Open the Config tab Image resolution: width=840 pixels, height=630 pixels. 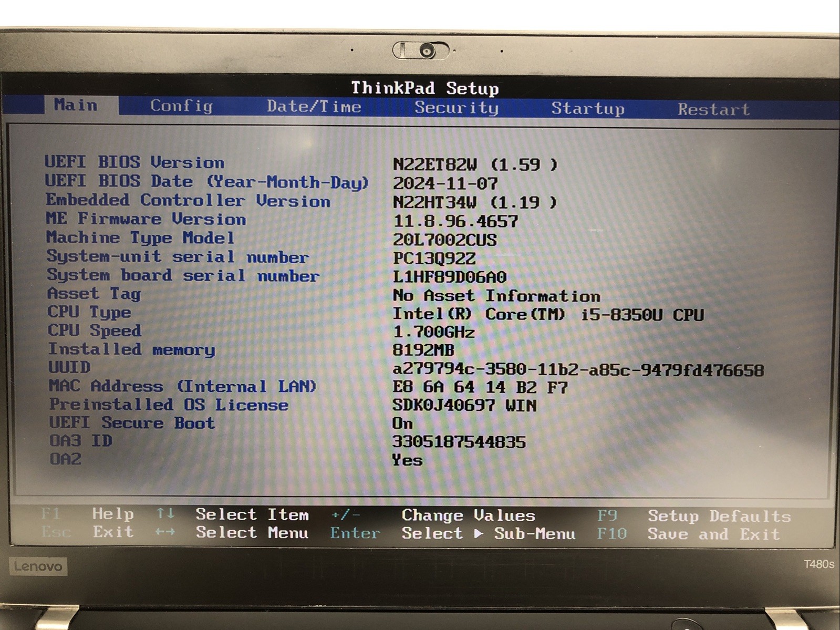182,106
